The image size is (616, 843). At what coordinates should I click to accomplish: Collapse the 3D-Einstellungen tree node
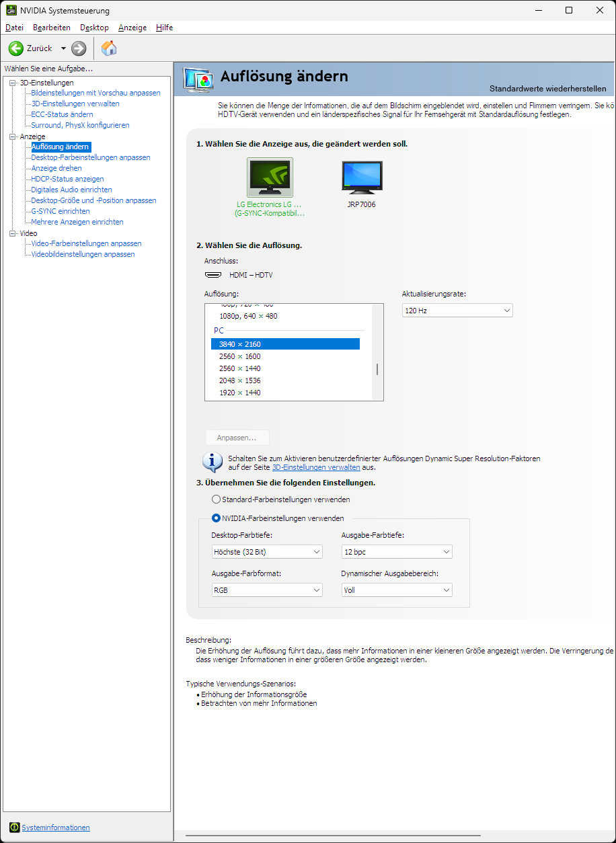click(x=12, y=83)
